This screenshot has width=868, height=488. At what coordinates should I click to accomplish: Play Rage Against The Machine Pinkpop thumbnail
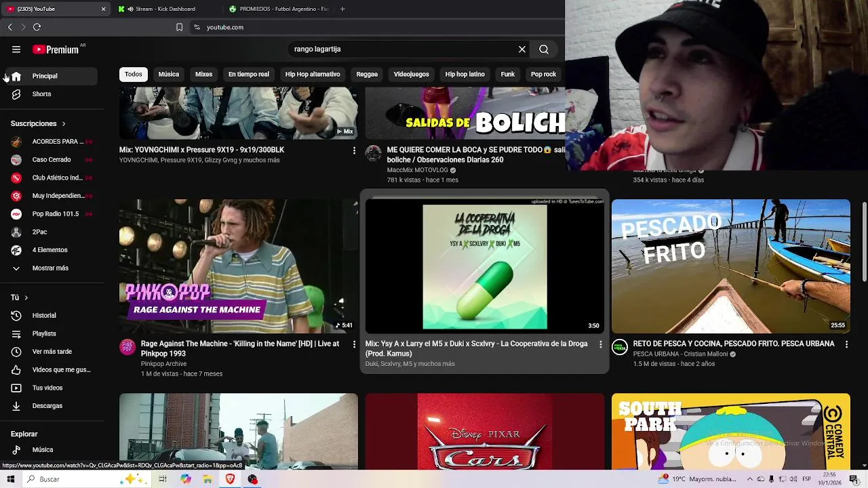(239, 266)
